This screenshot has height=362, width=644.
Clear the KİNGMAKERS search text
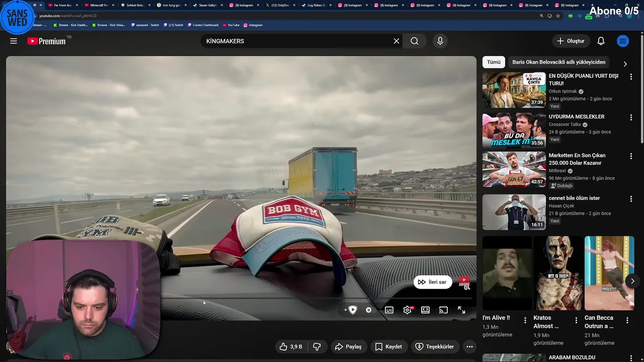[x=396, y=41]
